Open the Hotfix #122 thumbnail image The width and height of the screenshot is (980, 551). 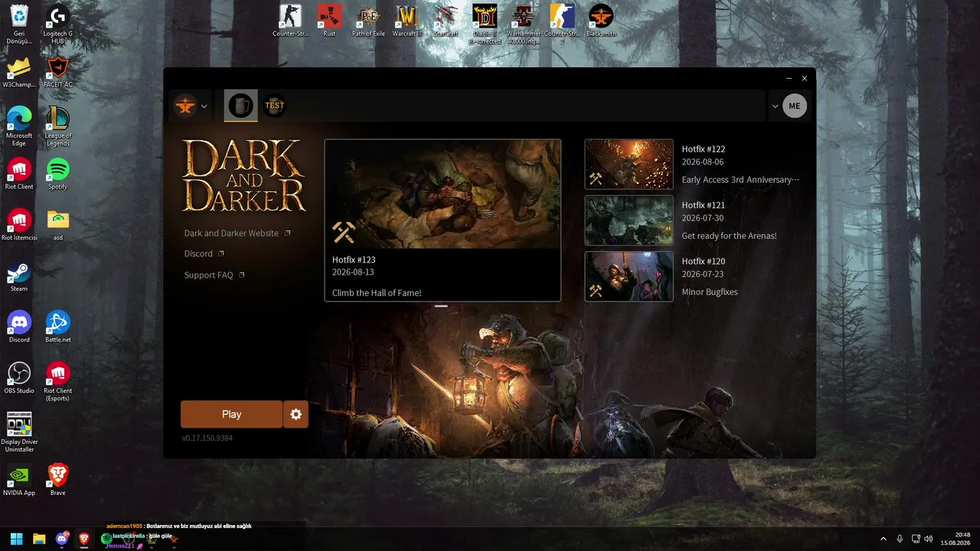click(x=629, y=164)
